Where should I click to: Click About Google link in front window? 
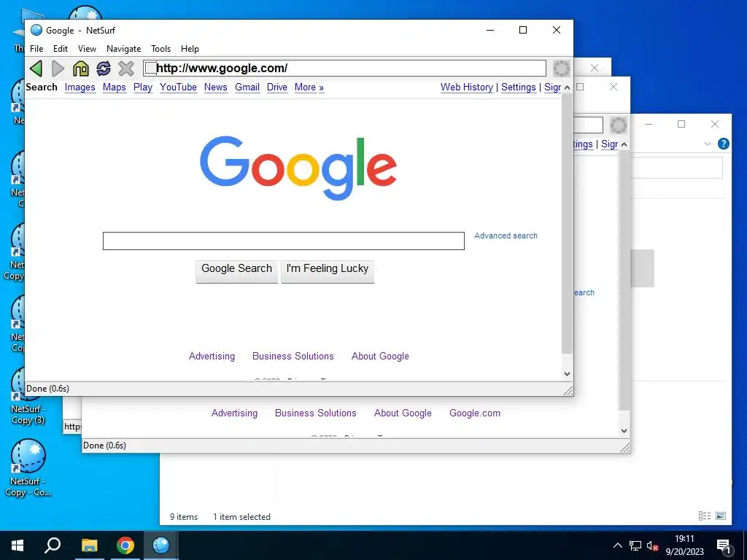380,356
